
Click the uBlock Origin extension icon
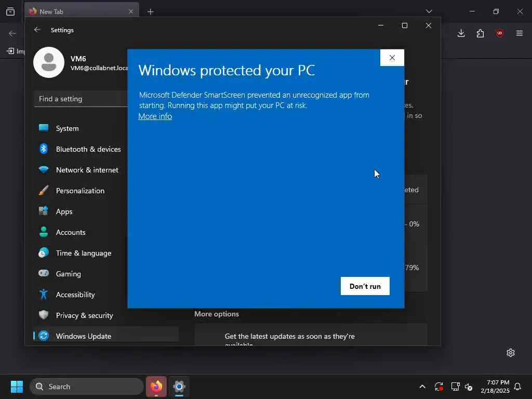(x=499, y=33)
